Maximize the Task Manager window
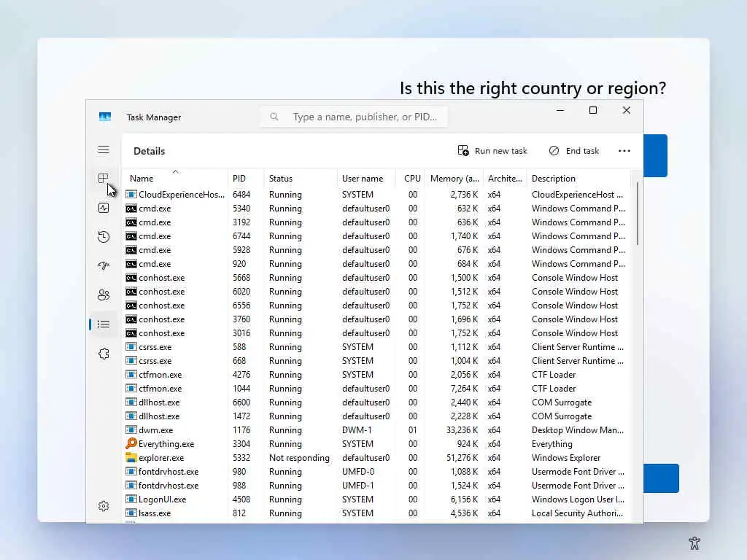747x560 pixels. pyautogui.click(x=593, y=111)
